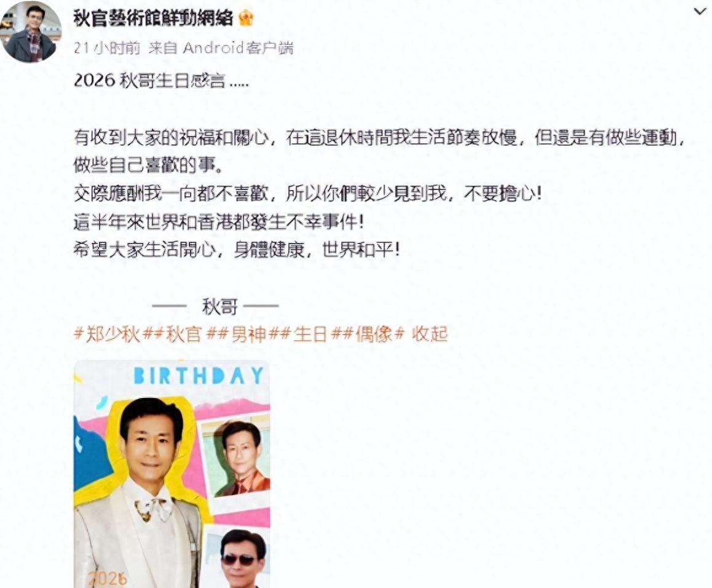
Task: Open the poster's round profile avatar
Action: pyautogui.click(x=30, y=32)
